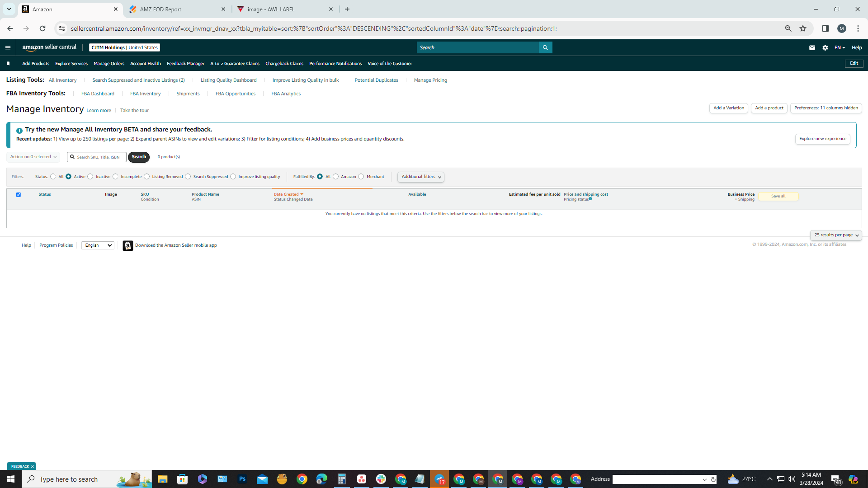
Task: Expand the Additional filters dropdown
Action: tap(421, 177)
